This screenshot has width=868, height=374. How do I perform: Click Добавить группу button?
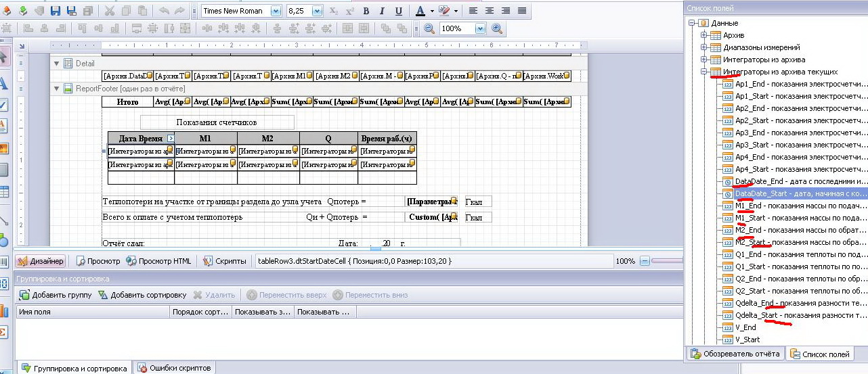55,295
